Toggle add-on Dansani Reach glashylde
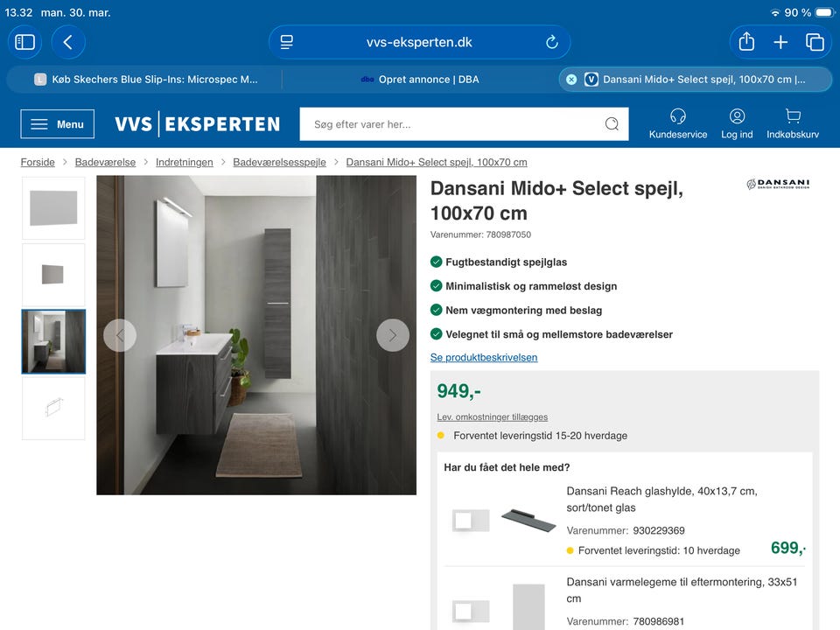This screenshot has width=840, height=630. coord(471,520)
